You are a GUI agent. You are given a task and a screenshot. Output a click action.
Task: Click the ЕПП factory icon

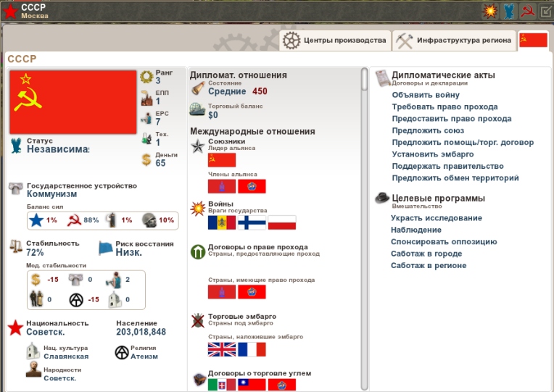(x=146, y=98)
